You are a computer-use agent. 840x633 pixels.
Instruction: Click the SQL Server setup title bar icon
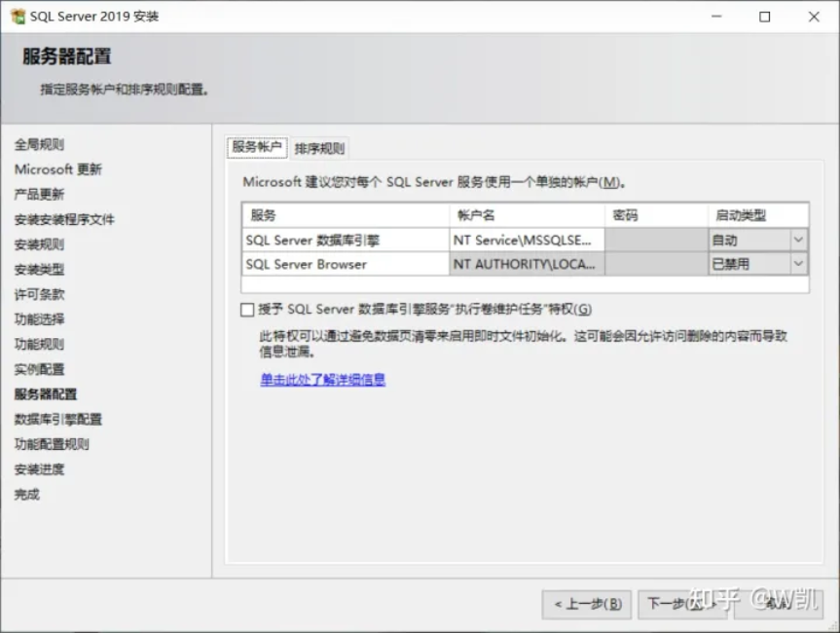[18, 17]
